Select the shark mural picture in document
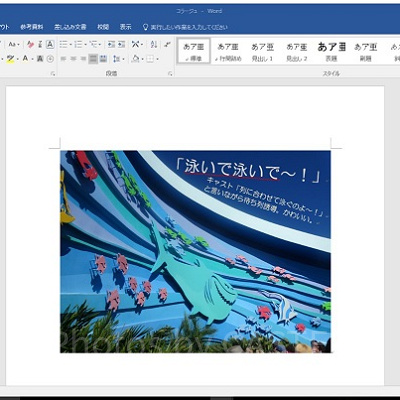400x400 pixels. (195, 252)
